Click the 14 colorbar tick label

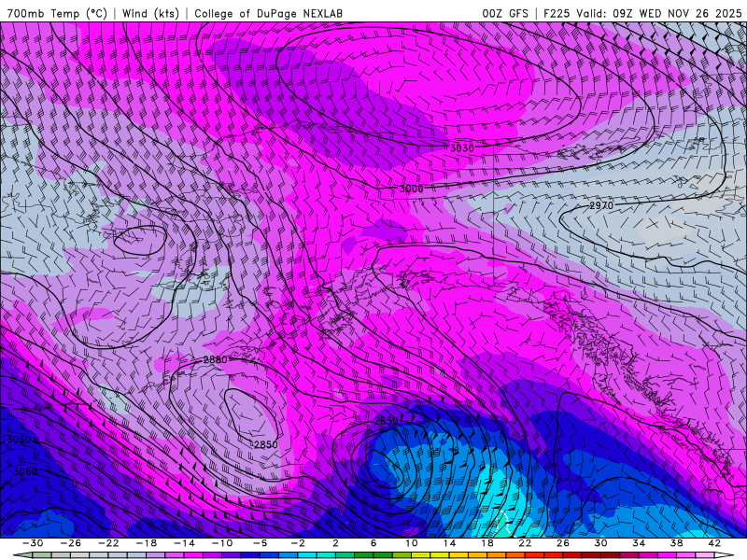pos(449,543)
